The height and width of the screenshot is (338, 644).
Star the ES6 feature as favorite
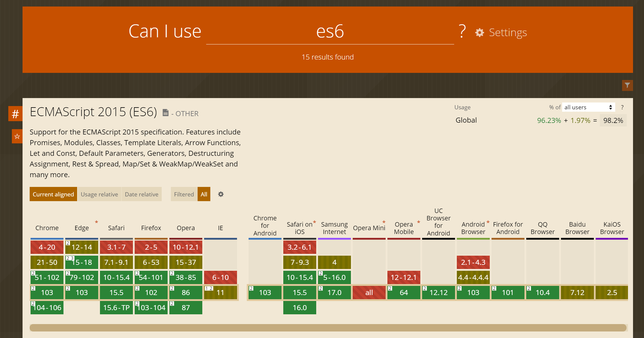(17, 136)
